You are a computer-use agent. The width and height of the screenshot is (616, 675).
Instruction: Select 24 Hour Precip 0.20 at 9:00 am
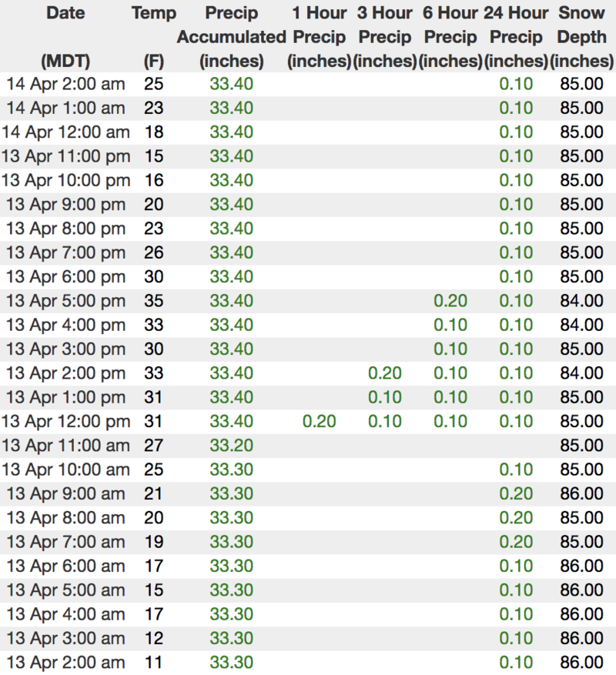click(516, 494)
